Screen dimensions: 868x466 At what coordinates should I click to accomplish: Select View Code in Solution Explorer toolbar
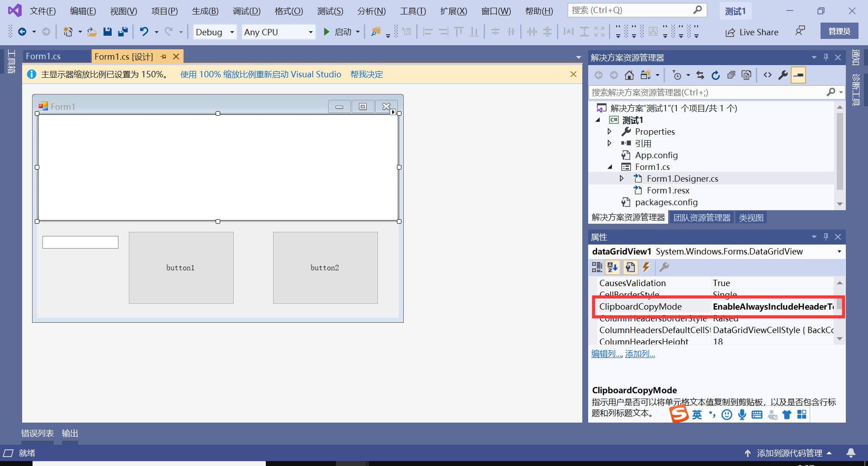tap(767, 75)
